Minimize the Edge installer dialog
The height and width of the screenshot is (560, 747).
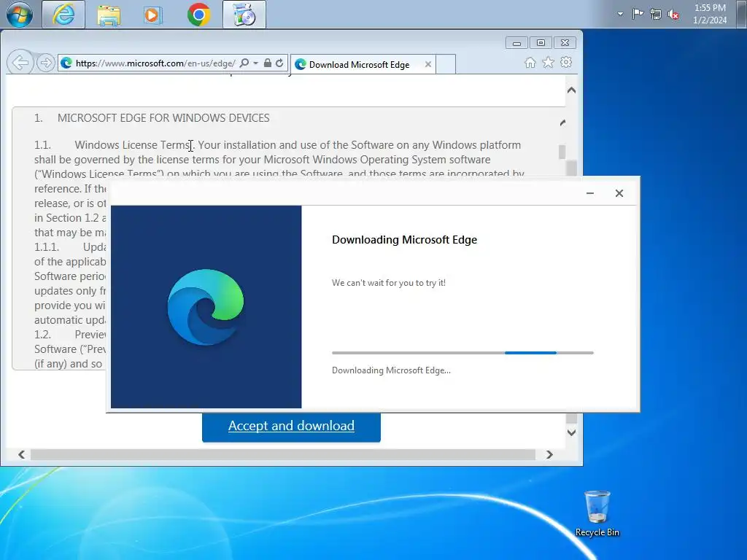589,193
